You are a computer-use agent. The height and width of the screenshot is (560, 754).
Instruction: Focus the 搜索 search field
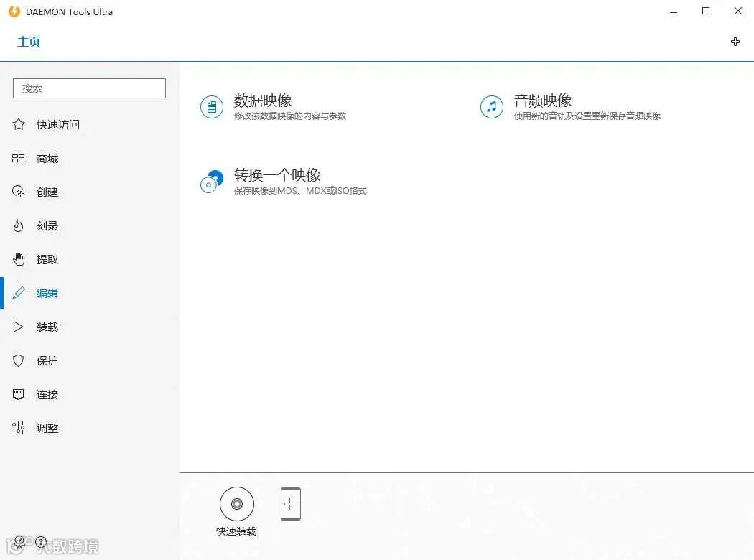(89, 88)
